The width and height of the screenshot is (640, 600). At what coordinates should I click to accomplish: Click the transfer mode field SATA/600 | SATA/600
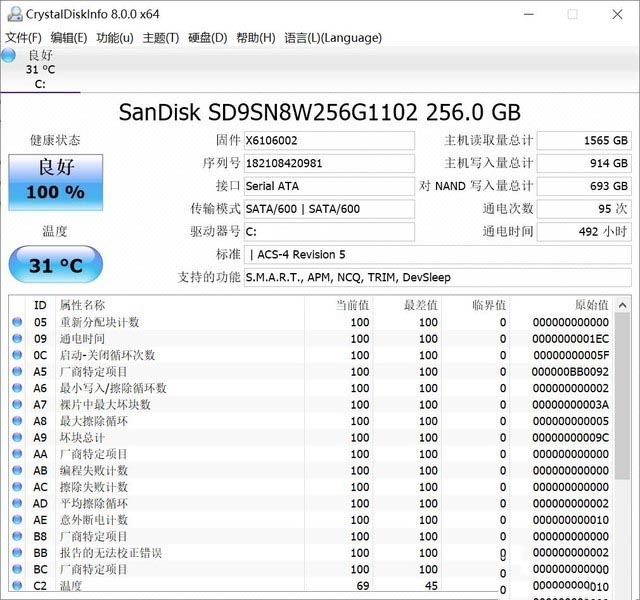coord(329,209)
